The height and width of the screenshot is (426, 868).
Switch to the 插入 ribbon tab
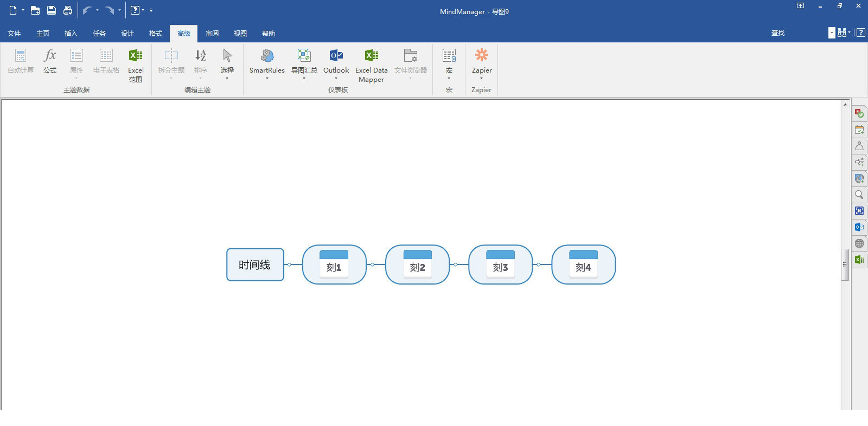tap(71, 34)
